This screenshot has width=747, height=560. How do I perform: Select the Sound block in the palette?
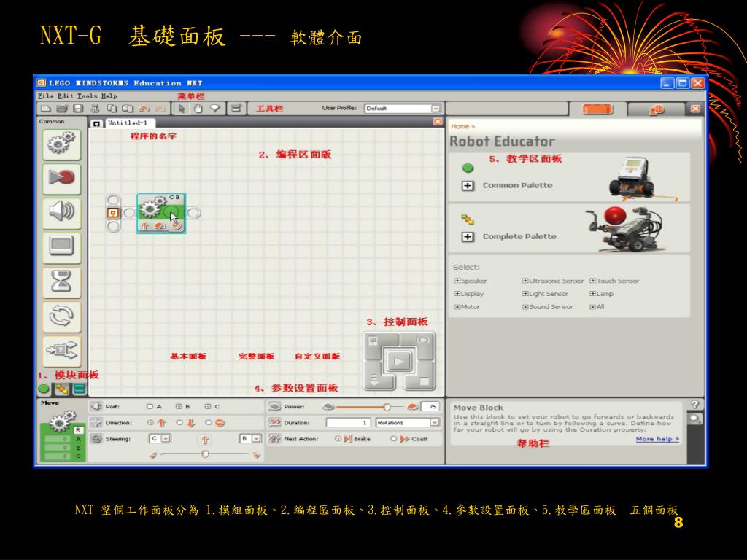61,213
